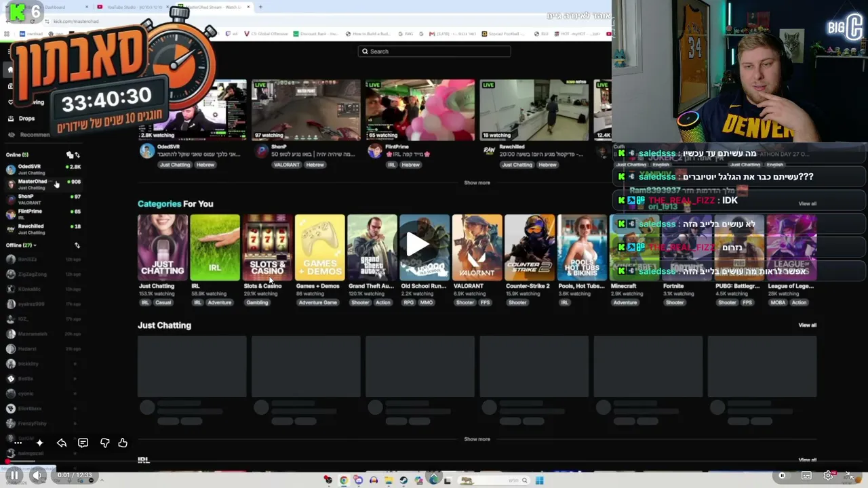Open the Grand Theft Auto category card
The width and height of the screenshot is (868, 488).
(x=372, y=247)
